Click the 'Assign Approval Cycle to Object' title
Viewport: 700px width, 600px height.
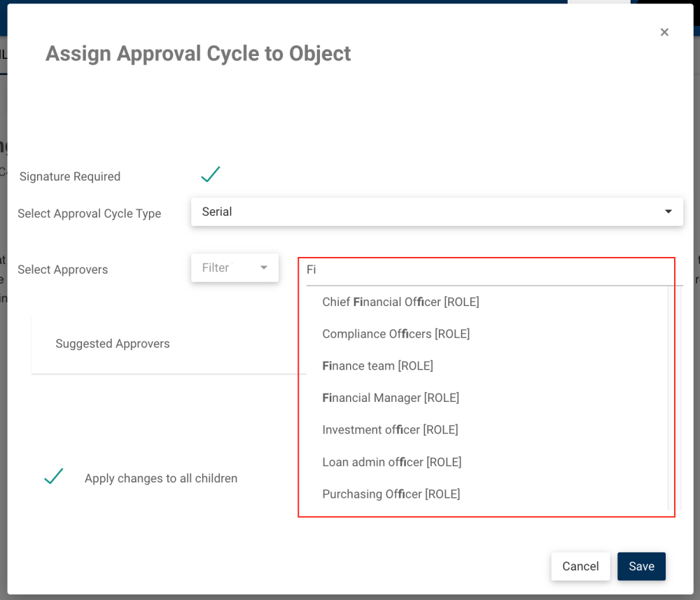click(x=198, y=54)
